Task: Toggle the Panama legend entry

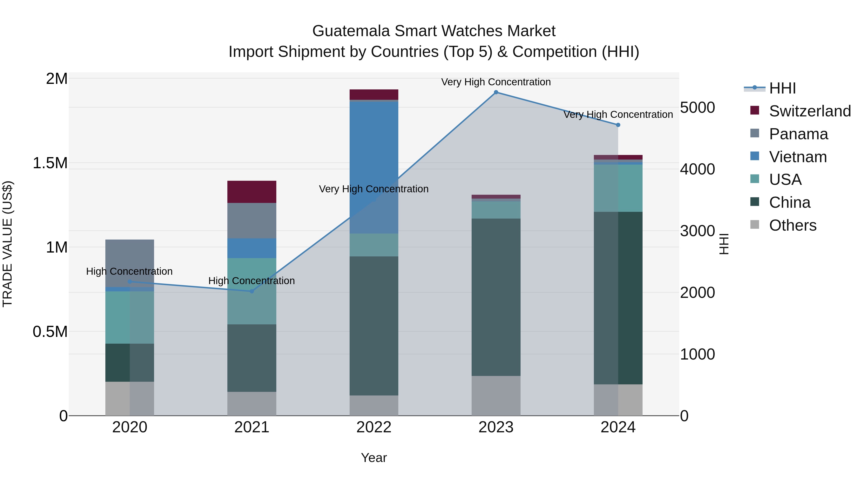Action: 789,134
